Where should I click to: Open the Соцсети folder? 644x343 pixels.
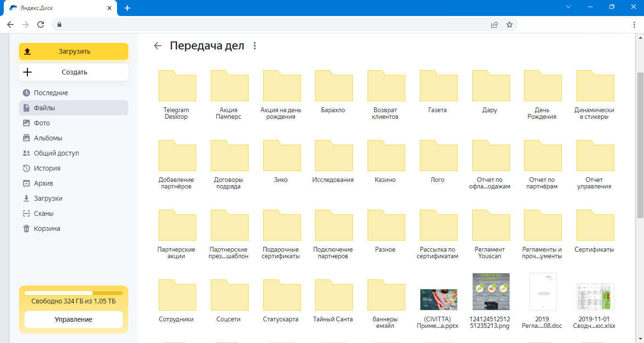click(x=229, y=295)
